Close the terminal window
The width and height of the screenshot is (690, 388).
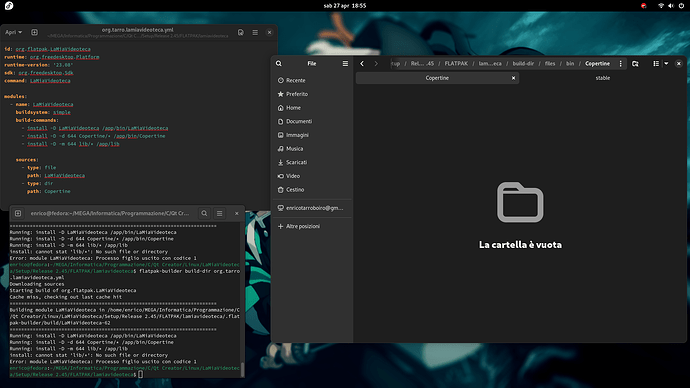(x=236, y=213)
